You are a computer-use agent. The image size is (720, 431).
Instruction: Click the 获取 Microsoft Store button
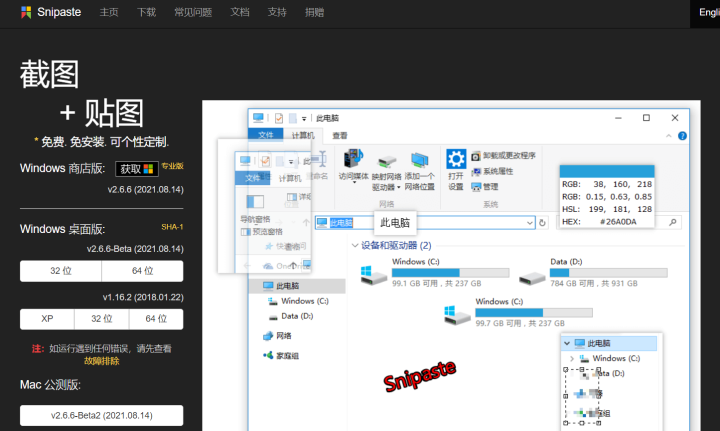(x=137, y=169)
